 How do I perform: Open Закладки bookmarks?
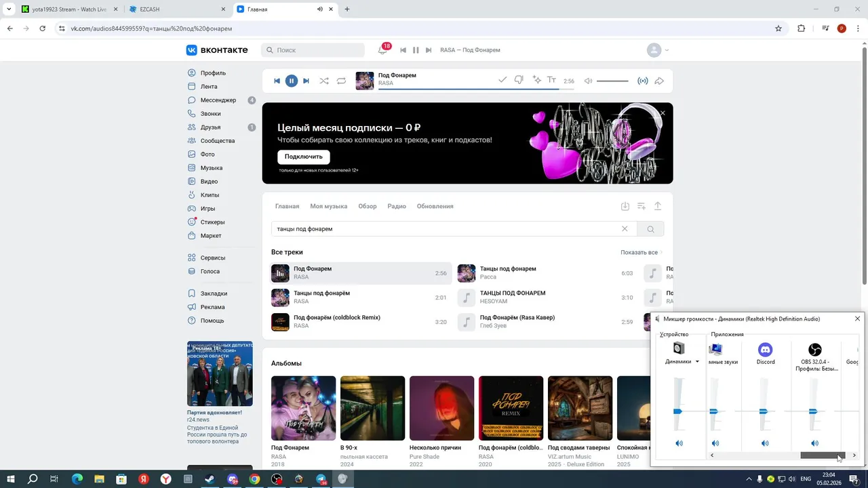214,293
